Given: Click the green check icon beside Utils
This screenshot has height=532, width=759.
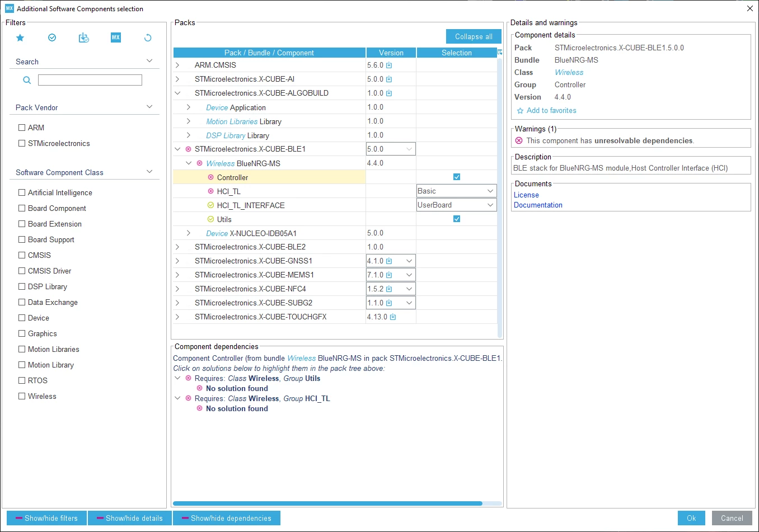Looking at the screenshot, I should point(211,219).
